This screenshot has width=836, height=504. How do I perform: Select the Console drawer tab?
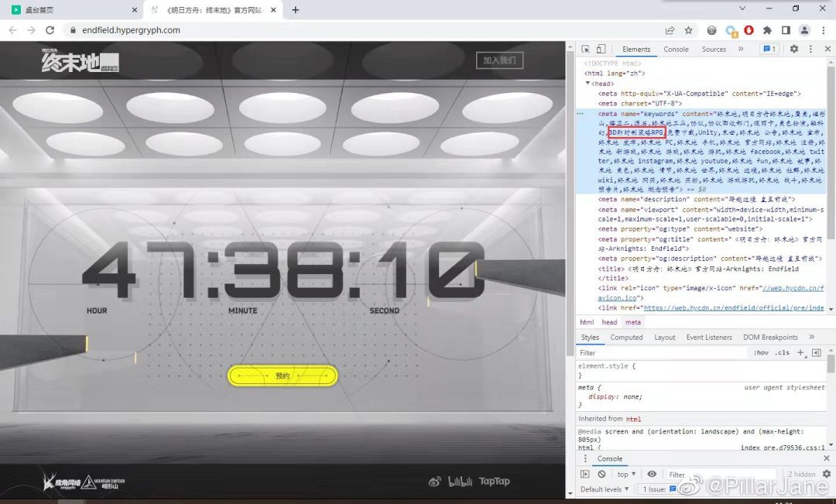[x=609, y=458]
